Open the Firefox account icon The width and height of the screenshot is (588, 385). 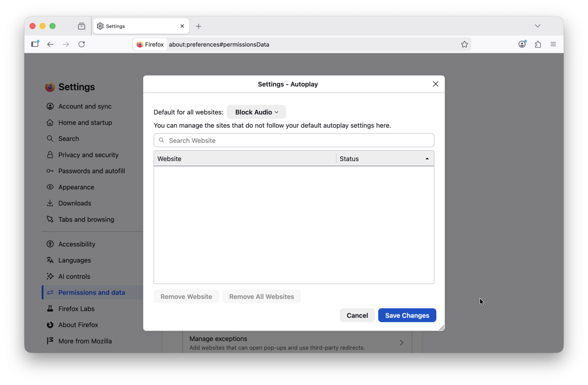point(522,44)
